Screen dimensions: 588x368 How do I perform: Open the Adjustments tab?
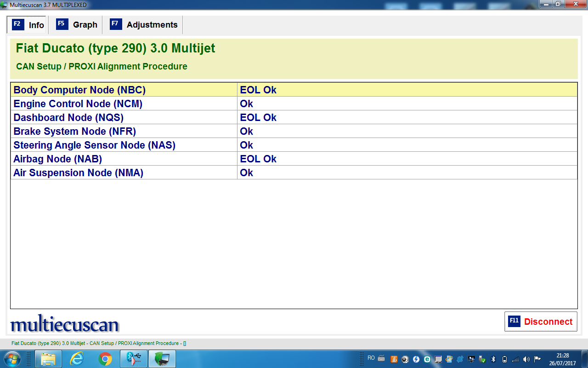(144, 25)
